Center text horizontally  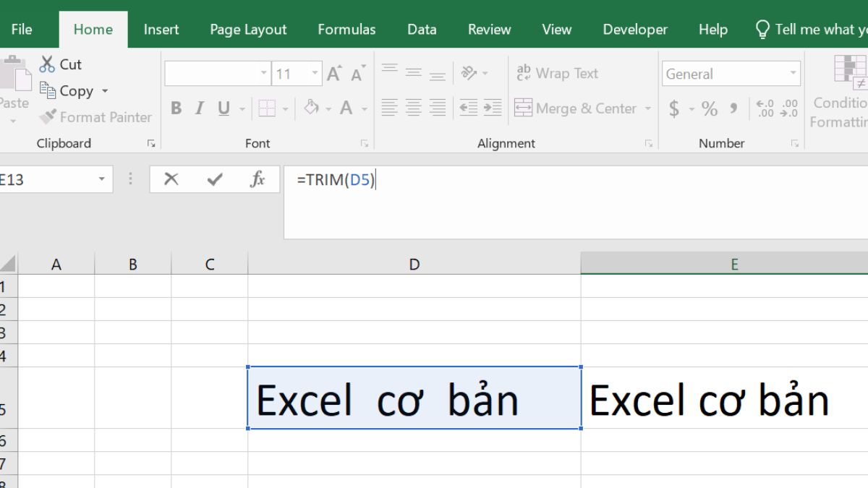(x=414, y=108)
